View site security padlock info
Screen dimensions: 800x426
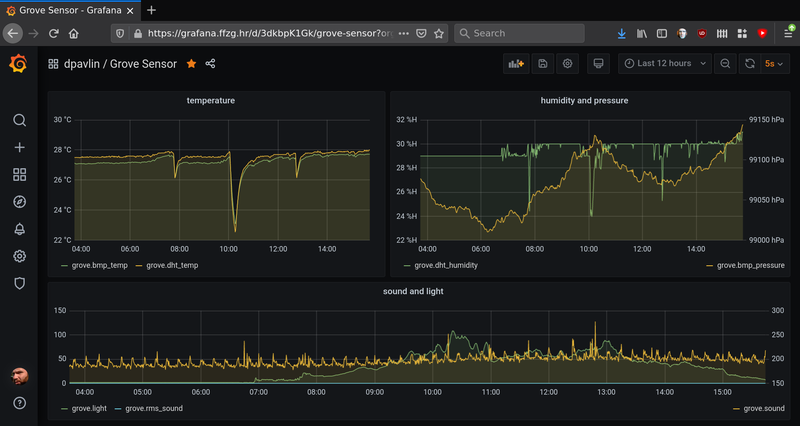click(x=137, y=33)
